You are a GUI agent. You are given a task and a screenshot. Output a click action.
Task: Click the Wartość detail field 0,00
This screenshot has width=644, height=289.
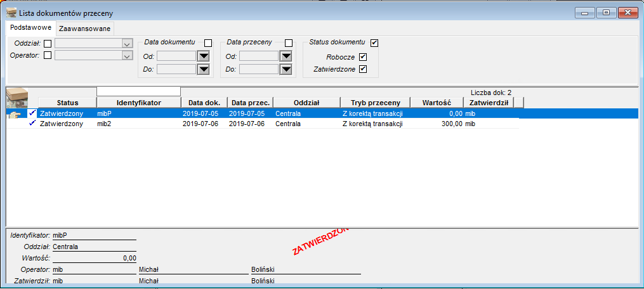pyautogui.click(x=94, y=258)
